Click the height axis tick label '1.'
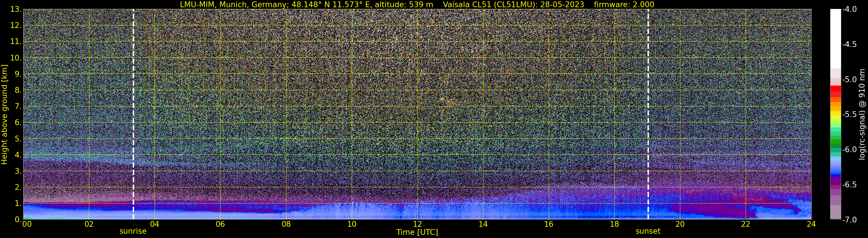Screen dimensions: 868x238 [18, 203]
